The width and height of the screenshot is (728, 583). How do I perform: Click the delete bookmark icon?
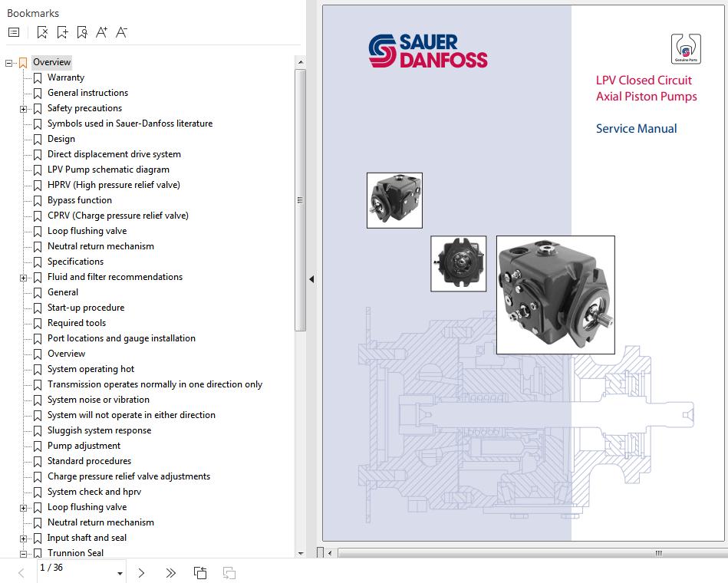tap(42, 32)
